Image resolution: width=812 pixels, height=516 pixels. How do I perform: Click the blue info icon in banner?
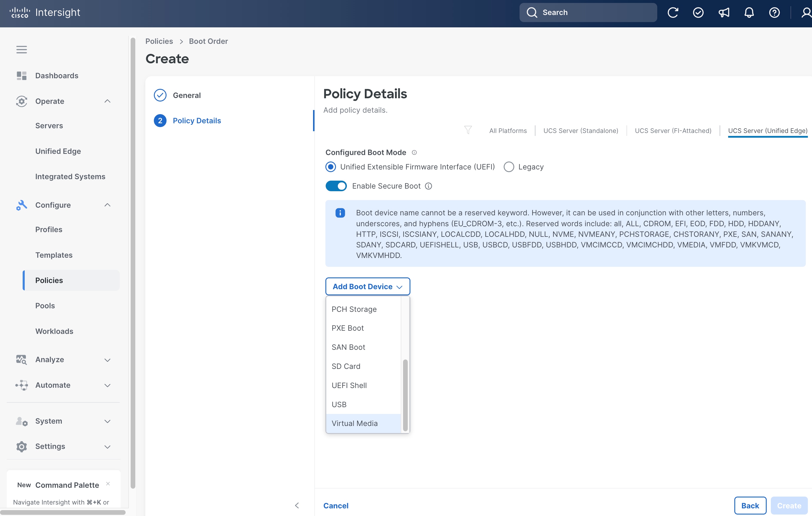(340, 213)
